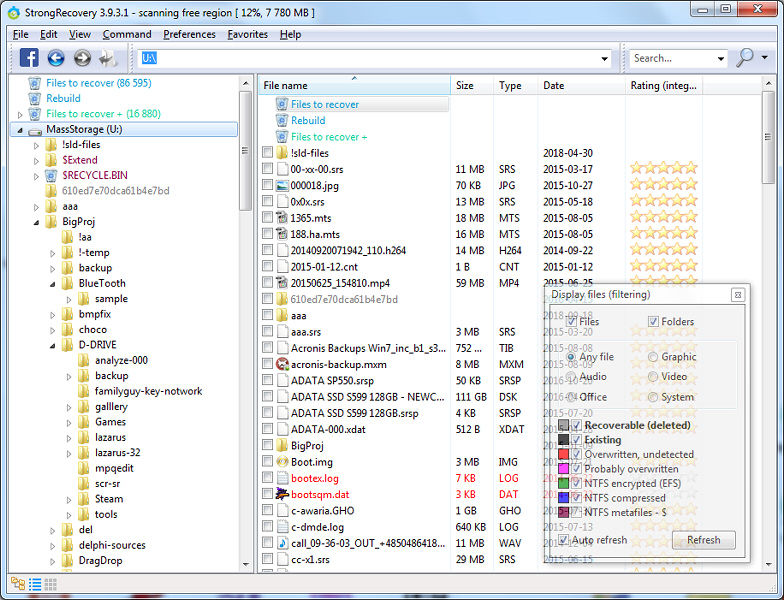The width and height of the screenshot is (784, 600).
Task: Click the MassStorage drive icon in tree
Action: pyautogui.click(x=34, y=130)
